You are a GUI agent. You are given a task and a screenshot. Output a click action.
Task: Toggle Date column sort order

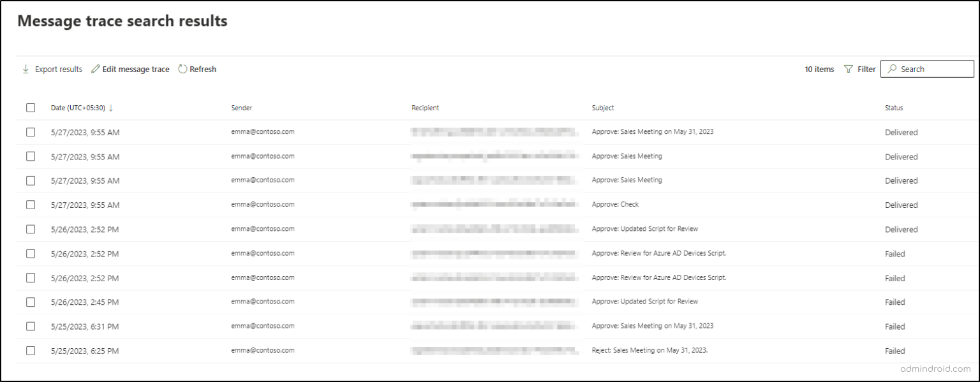tap(77, 108)
